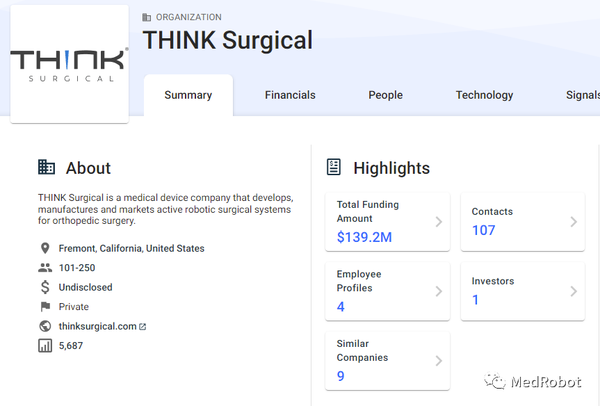
Task: Select the Technology tab
Action: (x=484, y=96)
